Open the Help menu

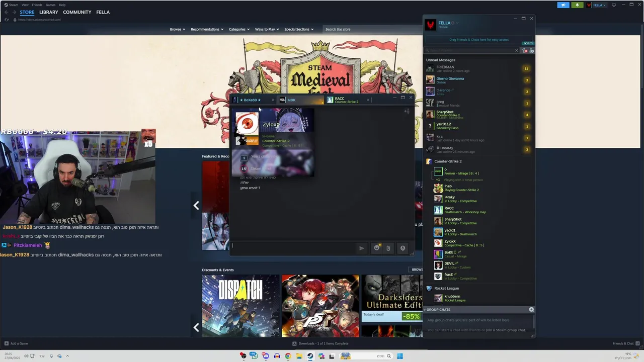tap(62, 5)
